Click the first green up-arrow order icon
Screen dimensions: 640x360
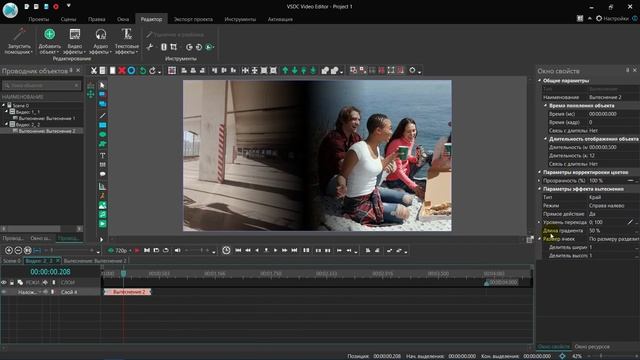click(285, 71)
